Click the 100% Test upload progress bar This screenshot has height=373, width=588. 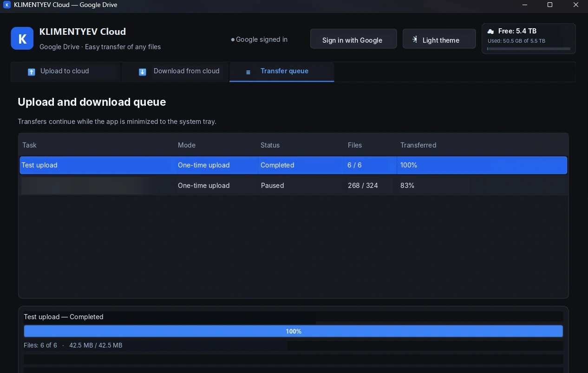294,331
